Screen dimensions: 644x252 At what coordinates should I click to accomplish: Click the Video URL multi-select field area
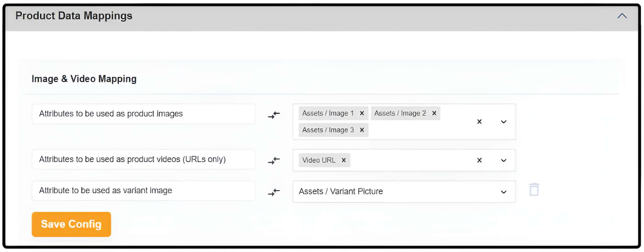tap(409, 160)
